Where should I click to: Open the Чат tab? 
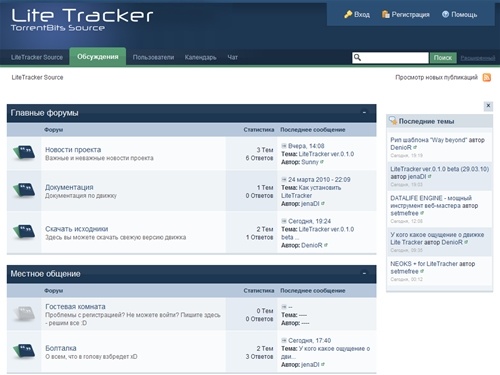(x=232, y=57)
